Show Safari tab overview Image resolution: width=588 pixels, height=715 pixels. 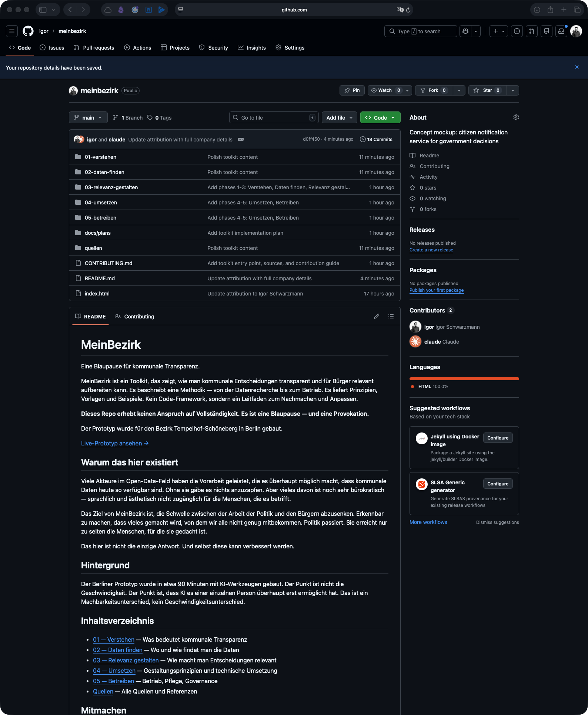[577, 10]
